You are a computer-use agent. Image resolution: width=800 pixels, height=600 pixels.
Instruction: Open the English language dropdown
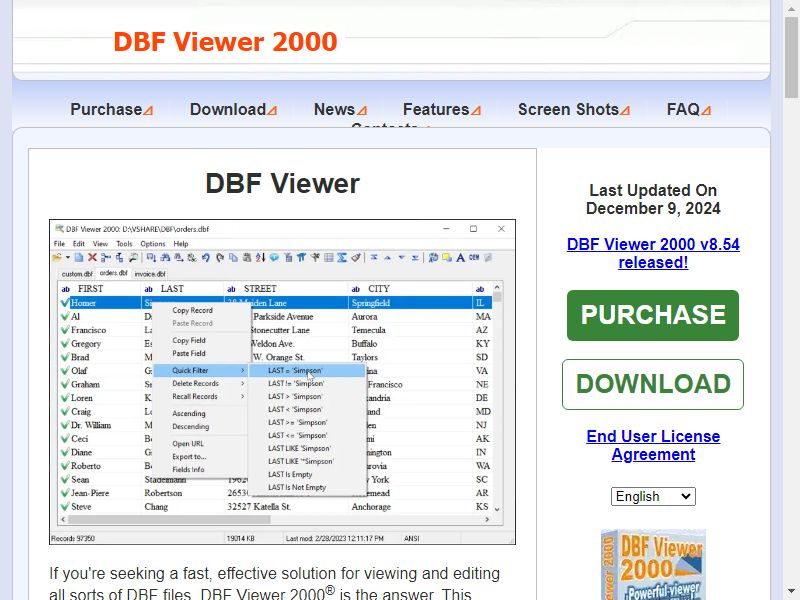click(653, 496)
